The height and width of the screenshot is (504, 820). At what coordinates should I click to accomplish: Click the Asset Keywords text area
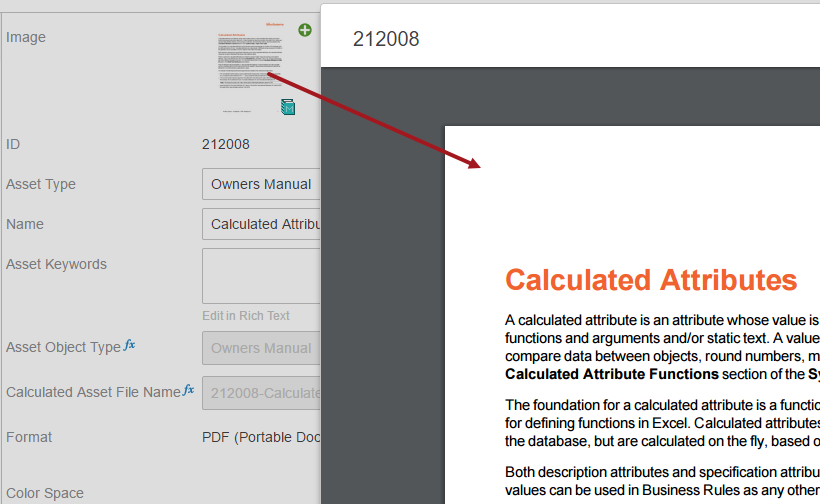pyautogui.click(x=261, y=276)
